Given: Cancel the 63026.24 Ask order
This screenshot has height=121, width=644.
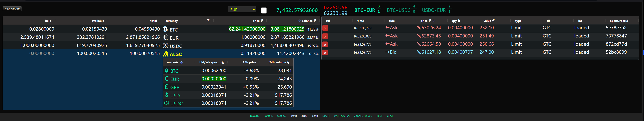Looking at the screenshot, I should (325, 28).
